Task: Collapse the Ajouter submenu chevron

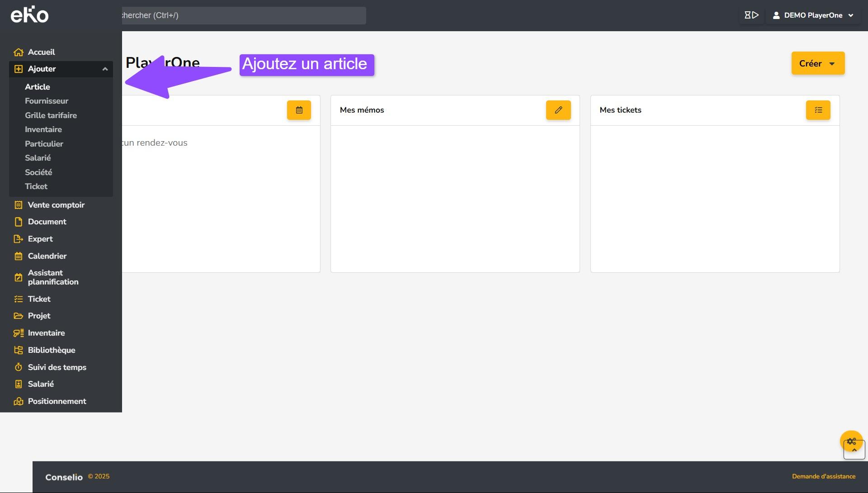Action: pos(105,69)
